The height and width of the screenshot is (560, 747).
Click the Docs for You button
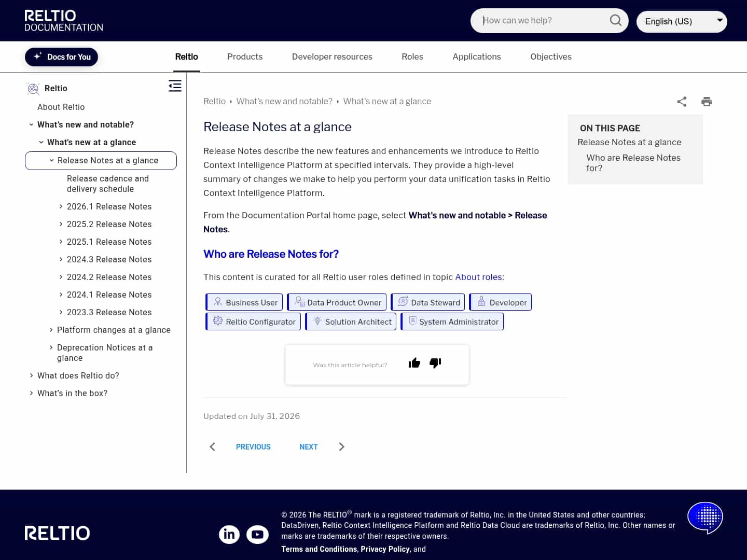click(x=62, y=57)
